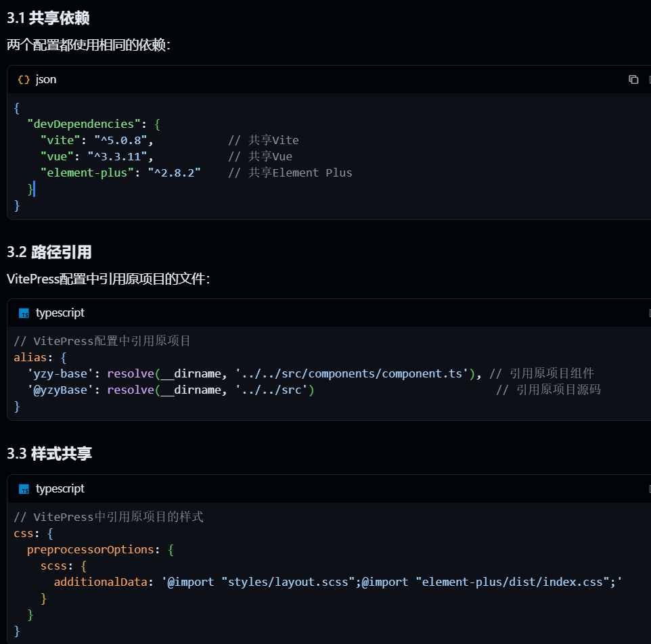Screen dimensions: 651x644
Task: Click the comment // 共享Vite
Action: (x=264, y=140)
